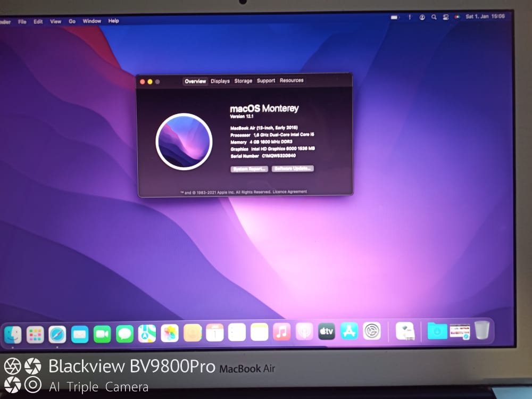Click the date and time in menu bar
This screenshot has height=399, width=532.
485,16
